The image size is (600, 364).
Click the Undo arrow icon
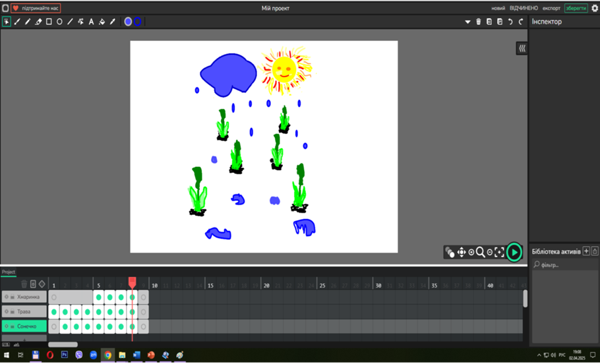(510, 22)
